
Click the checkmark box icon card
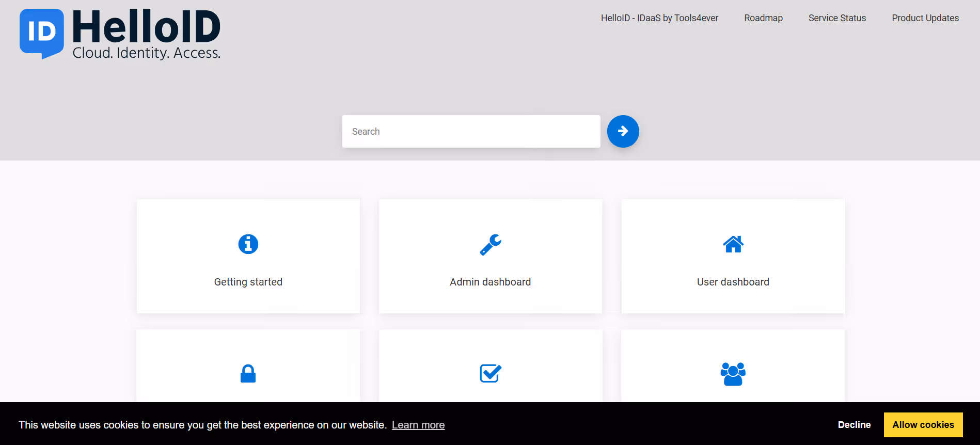[491, 366]
